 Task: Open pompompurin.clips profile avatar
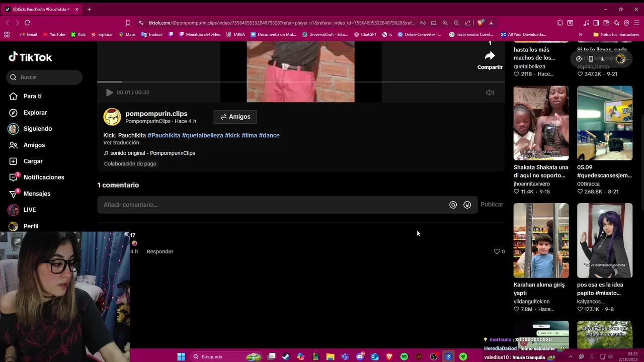[112, 117]
